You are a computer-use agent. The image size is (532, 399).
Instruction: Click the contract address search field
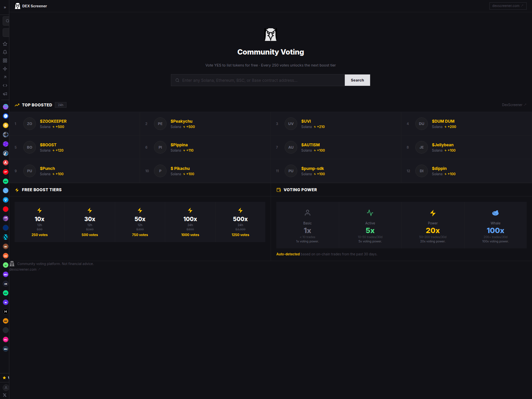point(258,80)
